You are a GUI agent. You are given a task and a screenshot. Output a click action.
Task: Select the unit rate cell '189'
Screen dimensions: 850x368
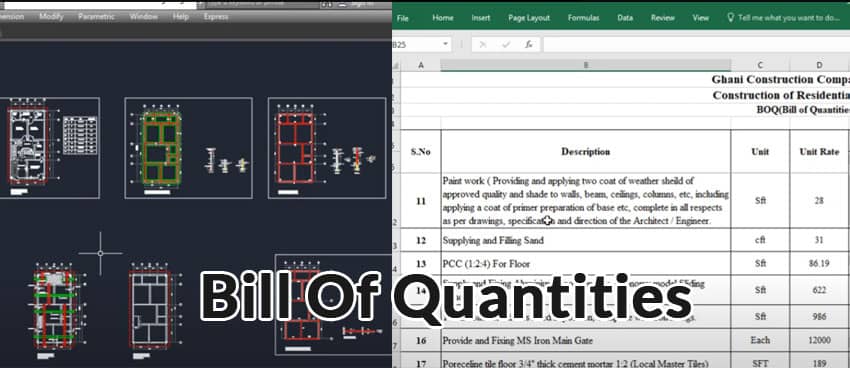point(819,361)
